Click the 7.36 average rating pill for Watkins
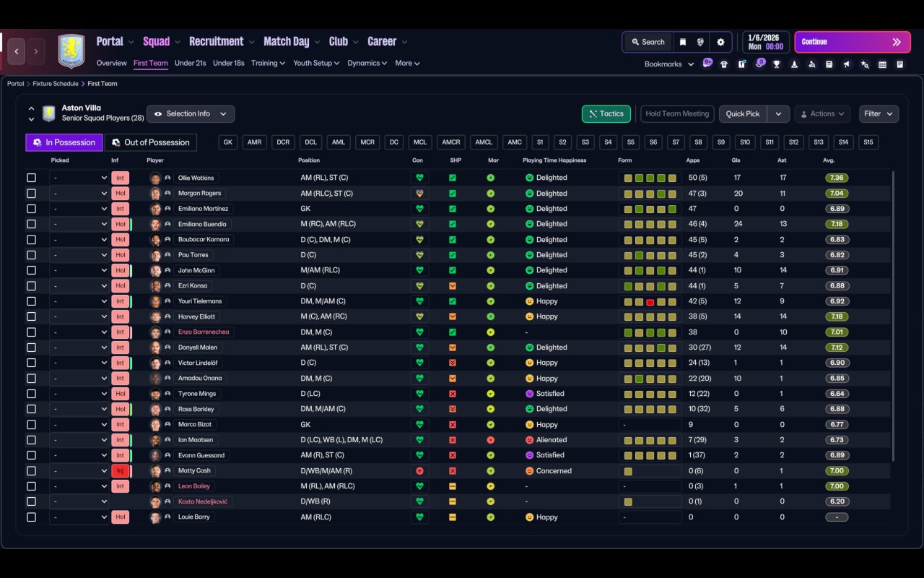The image size is (924, 578). [x=837, y=178]
